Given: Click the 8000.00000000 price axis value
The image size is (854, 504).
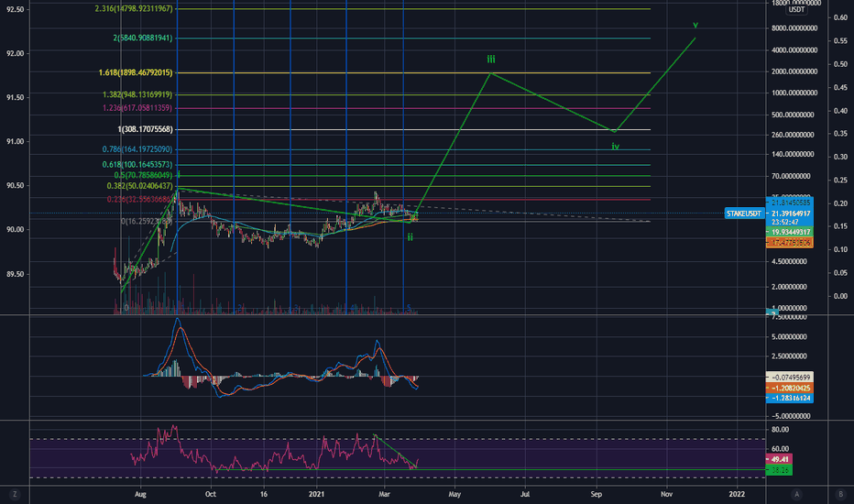Looking at the screenshot, I should 794,28.
